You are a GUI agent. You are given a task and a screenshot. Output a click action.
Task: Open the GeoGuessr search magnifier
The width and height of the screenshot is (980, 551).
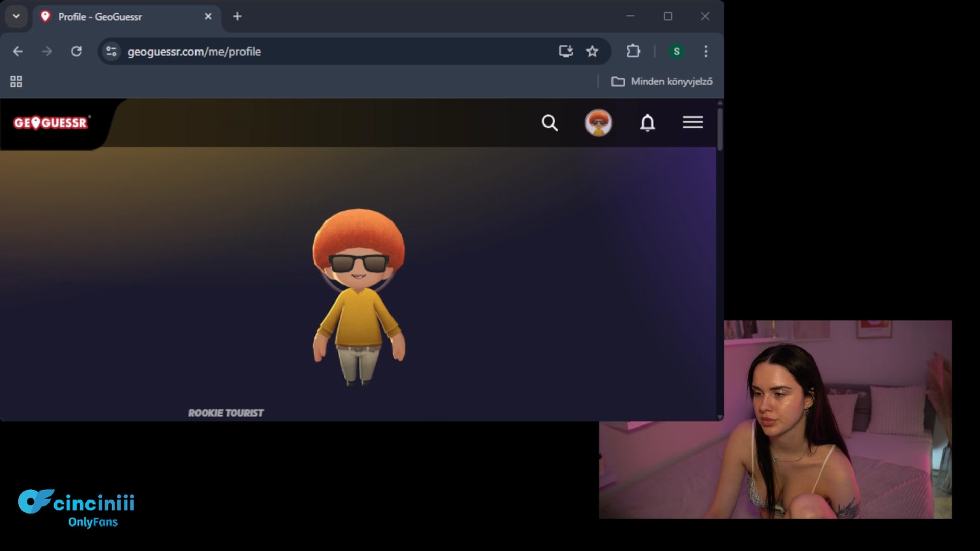[x=549, y=123]
